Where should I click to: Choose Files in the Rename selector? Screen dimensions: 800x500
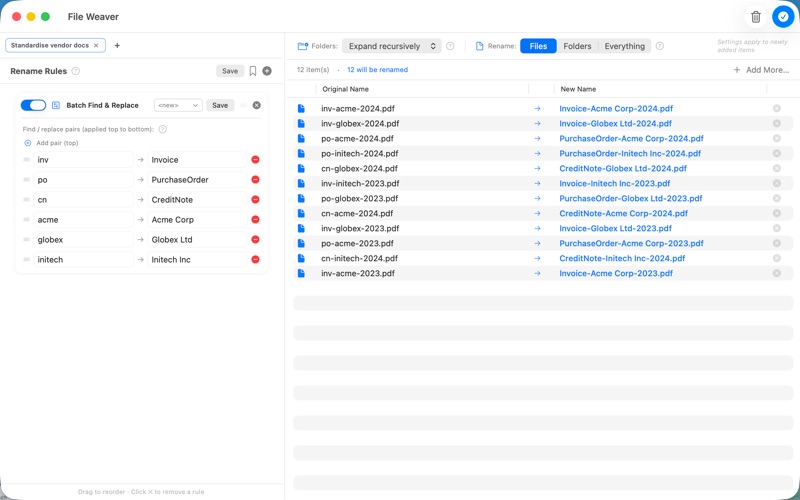pos(538,46)
